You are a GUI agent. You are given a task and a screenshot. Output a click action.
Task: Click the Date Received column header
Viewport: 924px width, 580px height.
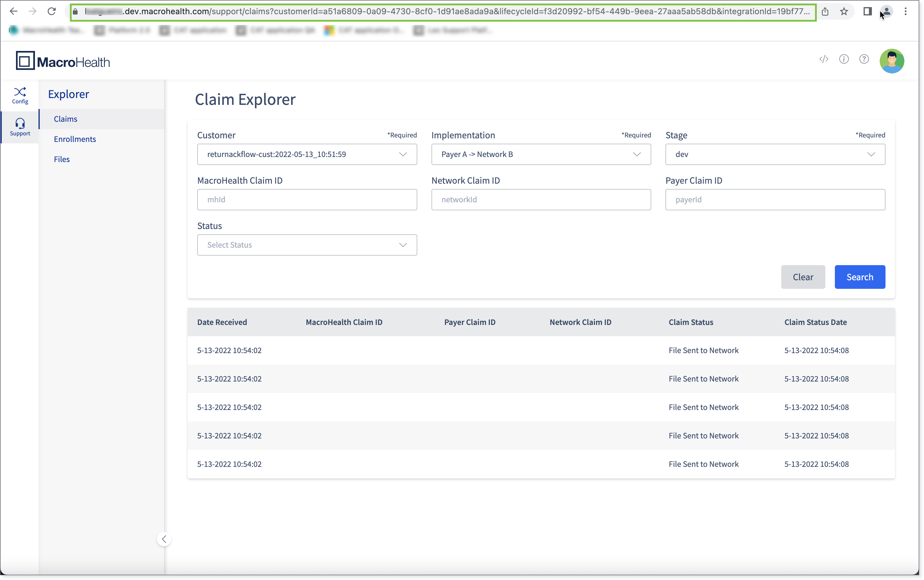tap(222, 322)
